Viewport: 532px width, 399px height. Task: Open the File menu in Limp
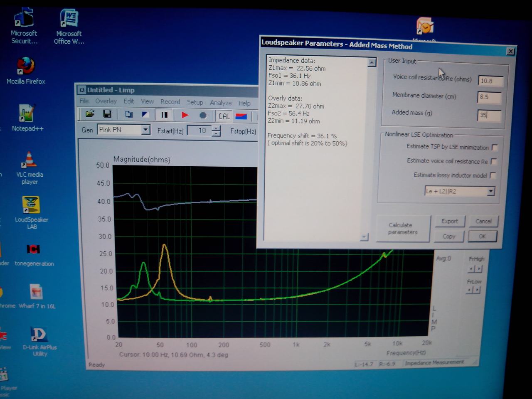pyautogui.click(x=84, y=101)
